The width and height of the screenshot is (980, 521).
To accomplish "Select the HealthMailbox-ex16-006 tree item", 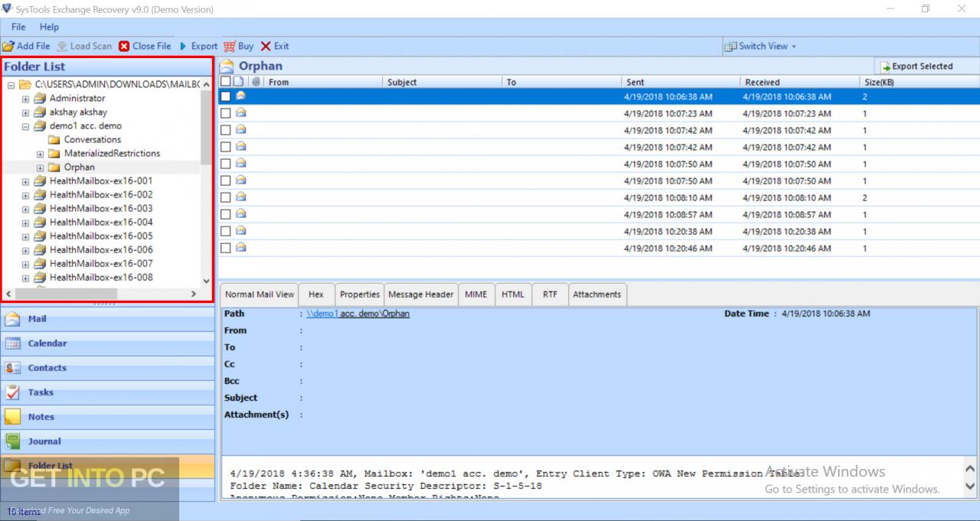I will point(101,249).
